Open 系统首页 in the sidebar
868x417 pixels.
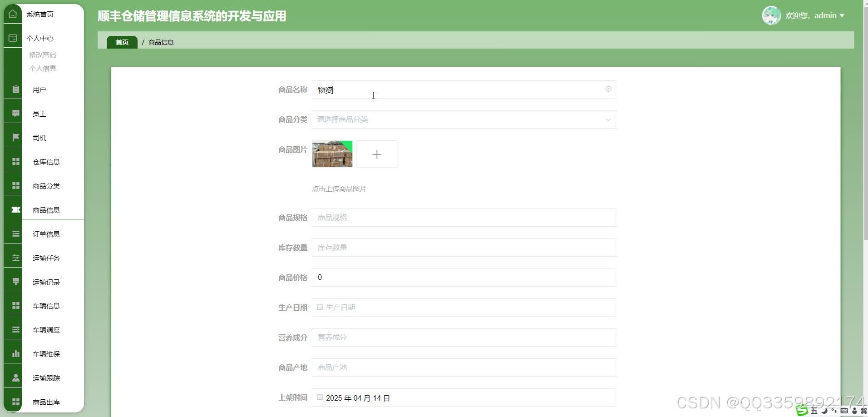40,14
